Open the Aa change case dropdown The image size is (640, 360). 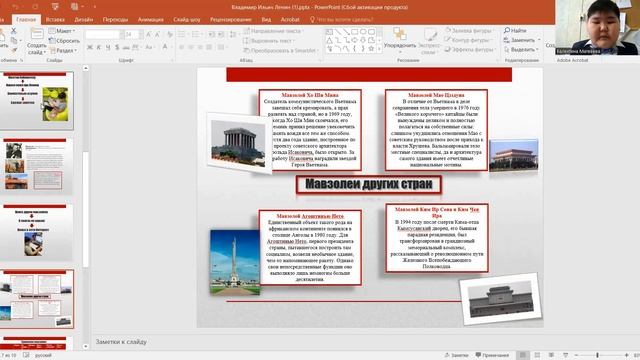tap(150, 47)
